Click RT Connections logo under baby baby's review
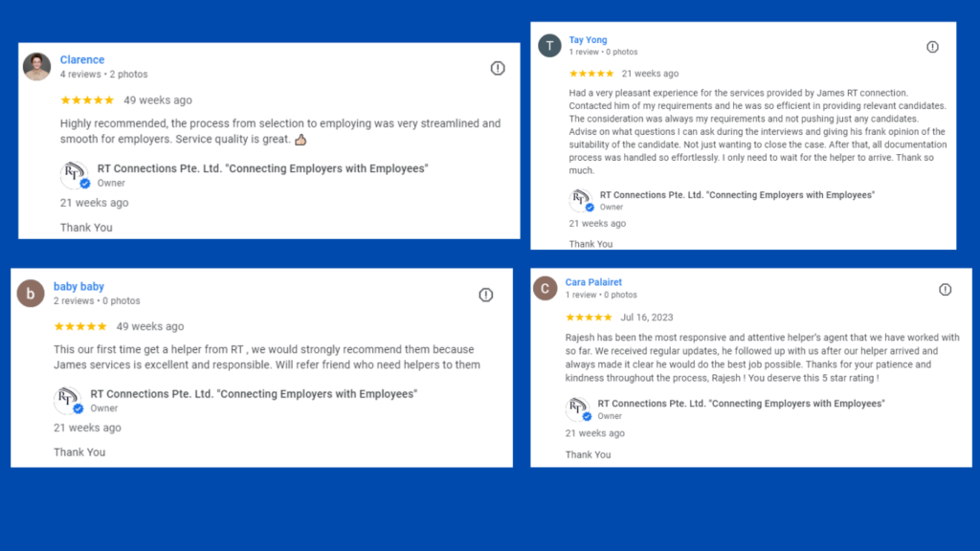Image resolution: width=980 pixels, height=551 pixels. pyautogui.click(x=68, y=400)
